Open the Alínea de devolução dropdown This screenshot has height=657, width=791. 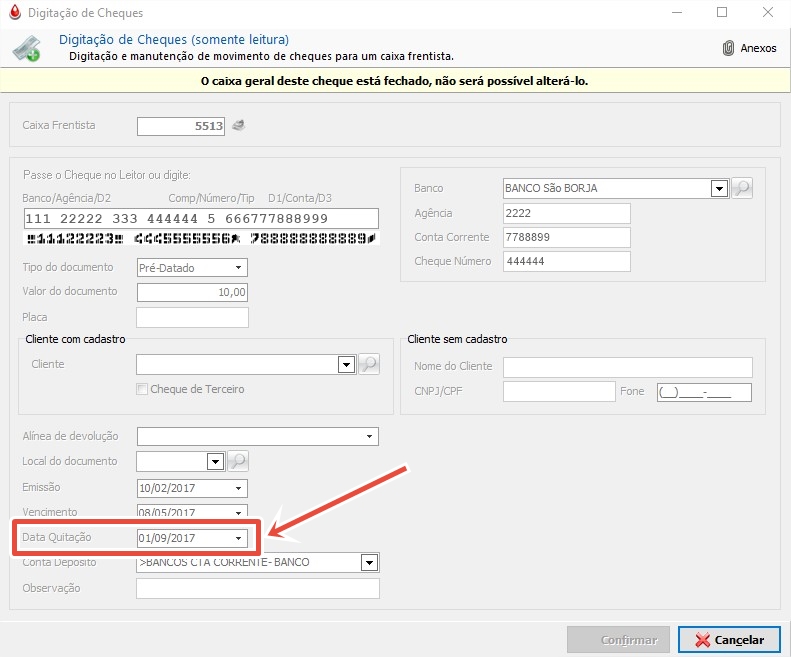tap(369, 436)
